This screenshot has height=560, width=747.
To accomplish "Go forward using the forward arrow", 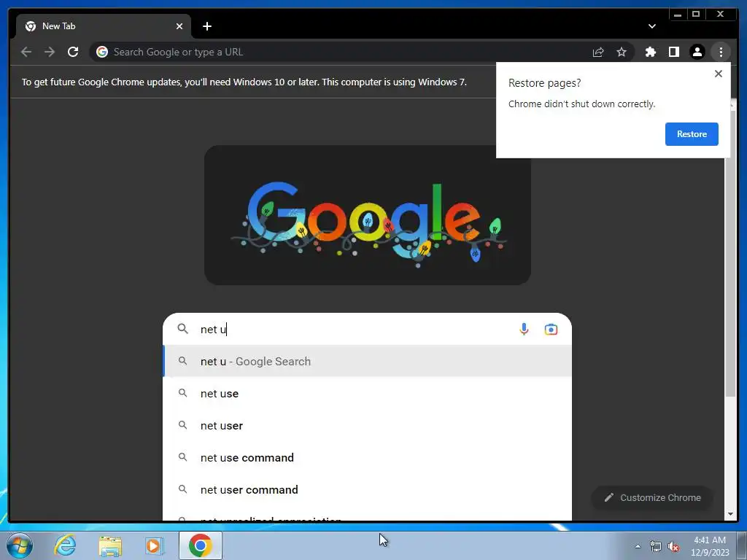I will point(50,52).
